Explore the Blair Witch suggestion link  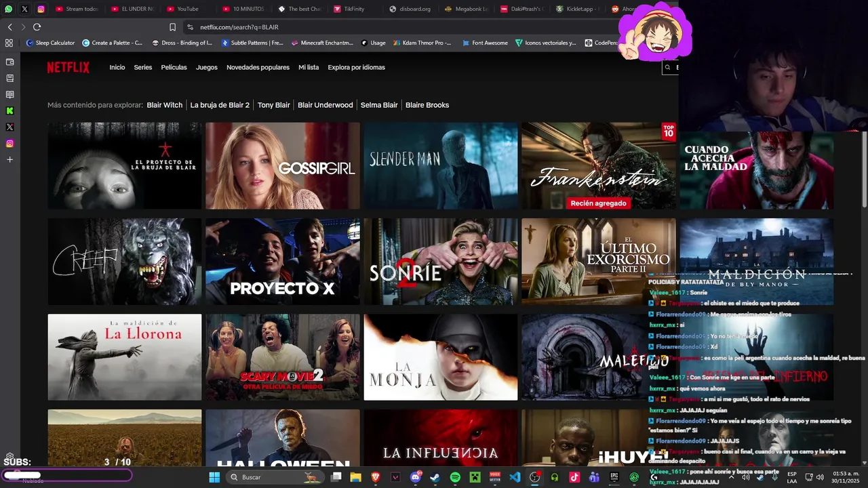165,105
